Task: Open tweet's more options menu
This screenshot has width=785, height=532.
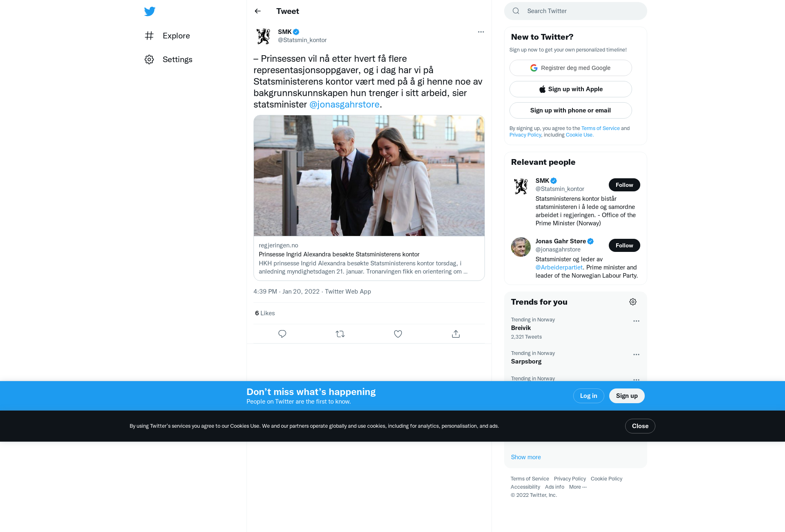Action: (x=481, y=32)
